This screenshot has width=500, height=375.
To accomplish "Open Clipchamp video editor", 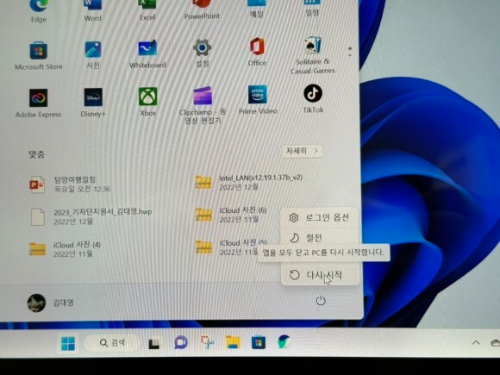I will pyautogui.click(x=202, y=105).
